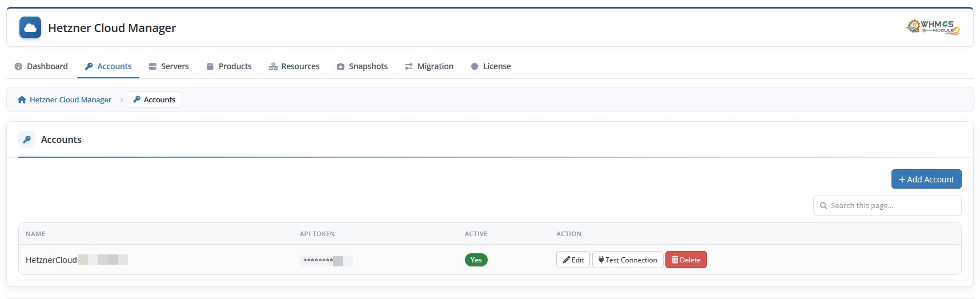
Task: Click the Hetzner cloud logo icon
Action: [30, 27]
